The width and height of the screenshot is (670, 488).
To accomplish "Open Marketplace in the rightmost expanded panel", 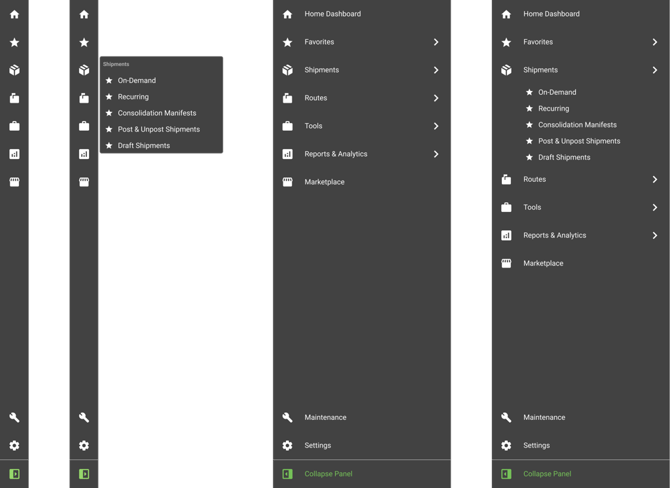I will (x=543, y=263).
